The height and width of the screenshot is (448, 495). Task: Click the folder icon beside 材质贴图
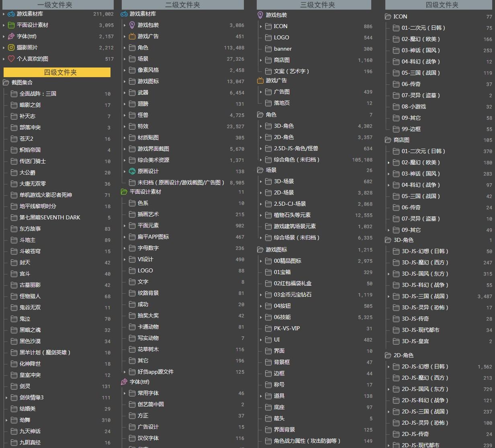tap(132, 137)
